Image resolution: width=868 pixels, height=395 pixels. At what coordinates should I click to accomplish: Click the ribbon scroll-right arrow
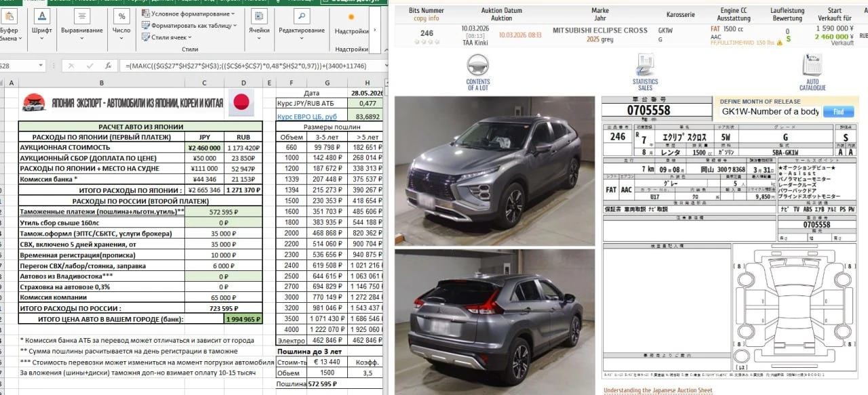375,30
